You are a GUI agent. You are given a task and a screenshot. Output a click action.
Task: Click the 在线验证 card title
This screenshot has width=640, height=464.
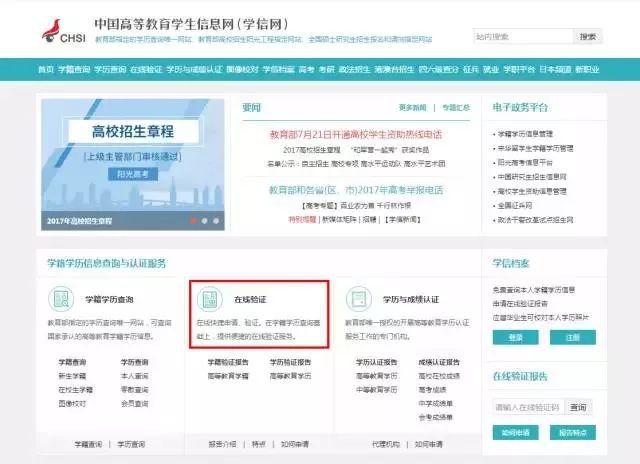point(250,300)
